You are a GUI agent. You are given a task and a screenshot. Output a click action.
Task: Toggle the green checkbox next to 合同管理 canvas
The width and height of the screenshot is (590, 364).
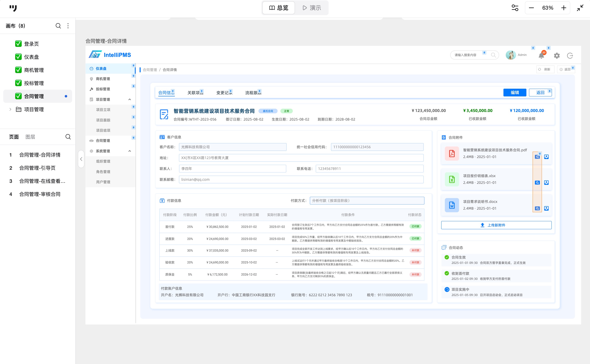click(18, 96)
